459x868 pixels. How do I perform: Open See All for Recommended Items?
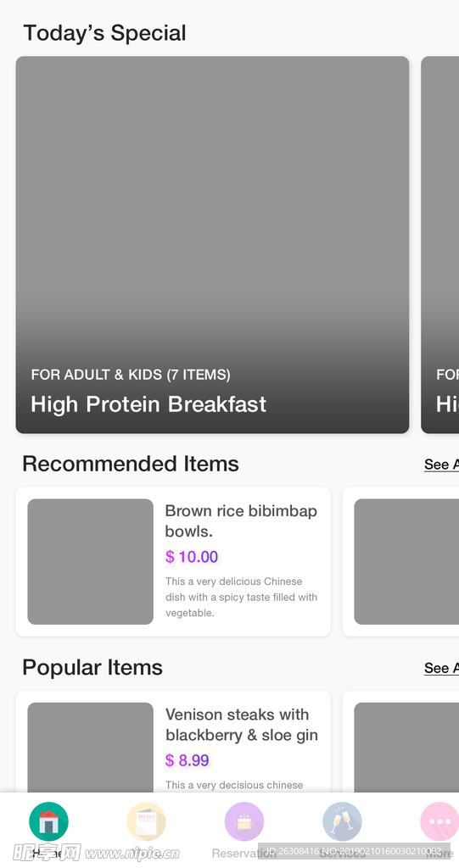pyautogui.click(x=441, y=465)
